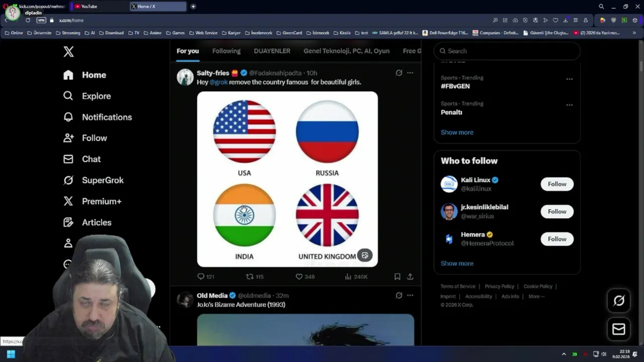This screenshot has width=644, height=362.
Task: Open the #FBvGEN trending topic
Action: click(x=455, y=86)
